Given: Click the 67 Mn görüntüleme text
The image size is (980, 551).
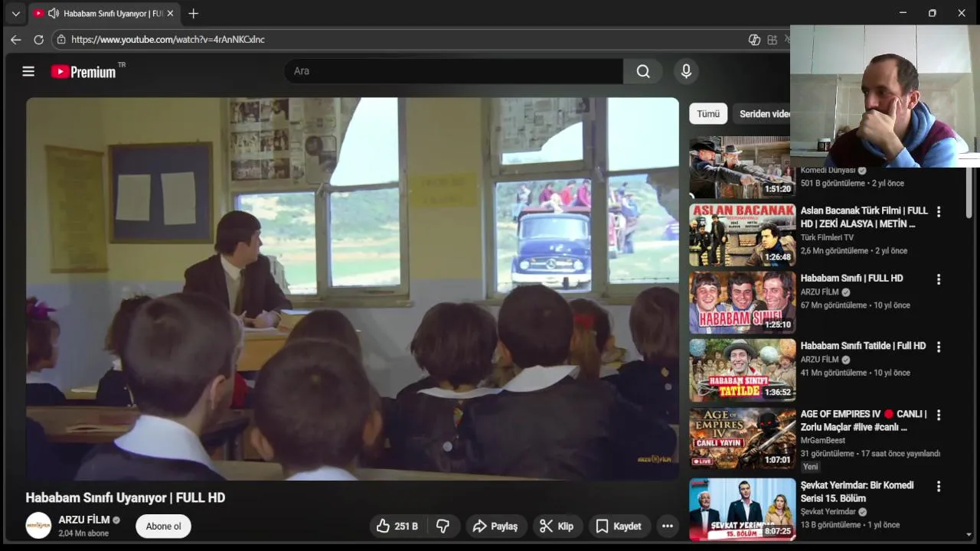Looking at the screenshot, I should pos(834,305).
